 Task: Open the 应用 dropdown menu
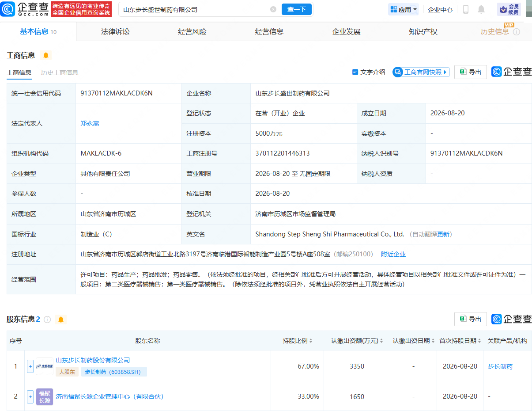point(404,9)
